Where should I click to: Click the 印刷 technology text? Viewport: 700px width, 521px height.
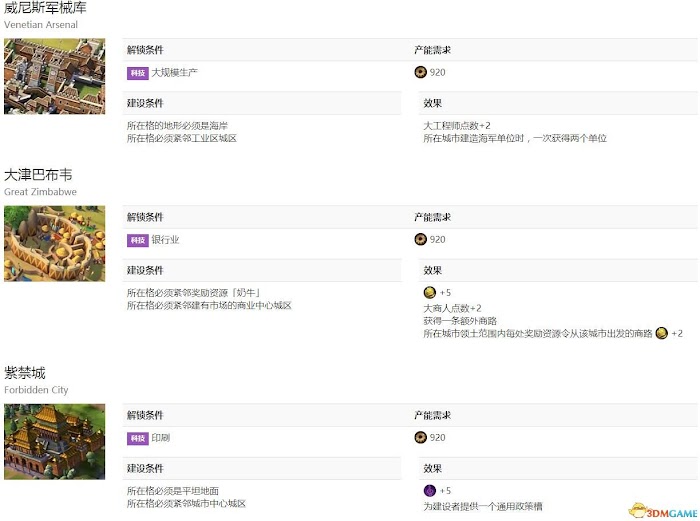(x=161, y=438)
